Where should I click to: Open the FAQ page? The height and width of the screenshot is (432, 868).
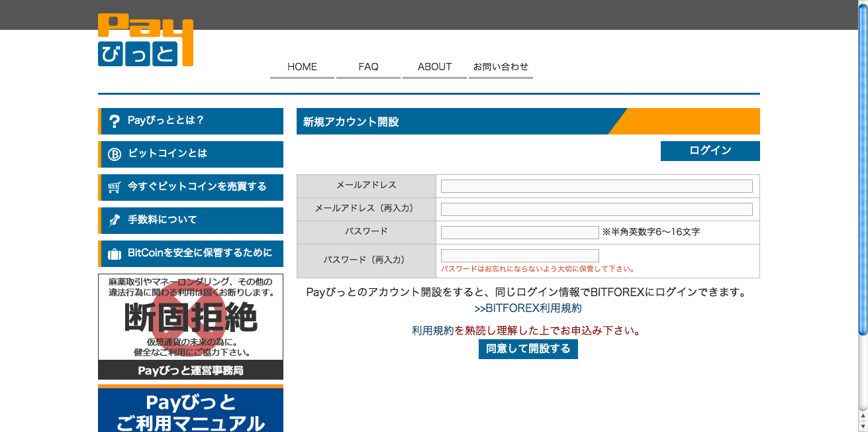click(368, 67)
